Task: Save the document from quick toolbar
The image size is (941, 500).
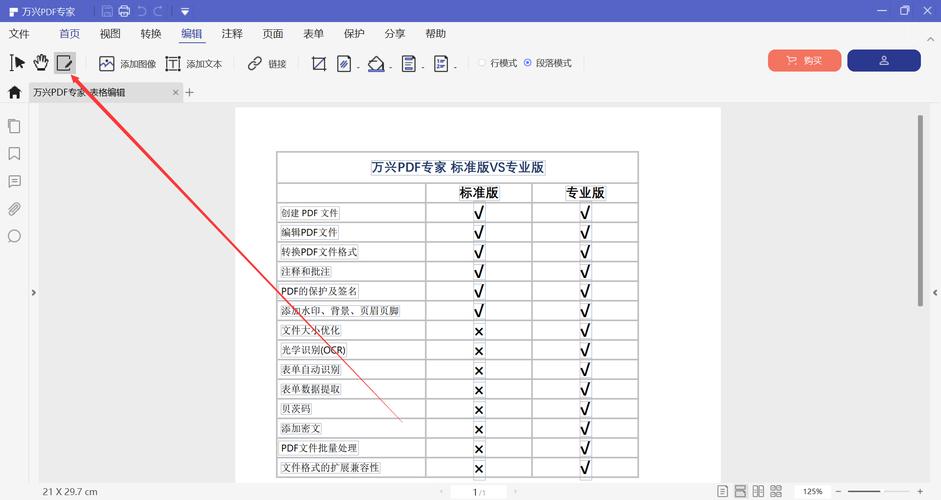Action: click(107, 11)
